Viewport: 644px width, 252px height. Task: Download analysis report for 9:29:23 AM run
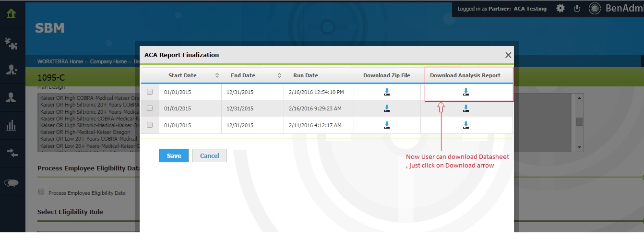tap(465, 108)
